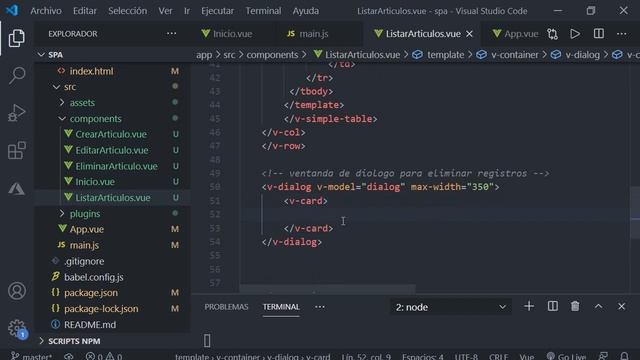Click Go Live in status bar
640x360 pixels.
pos(567,356)
